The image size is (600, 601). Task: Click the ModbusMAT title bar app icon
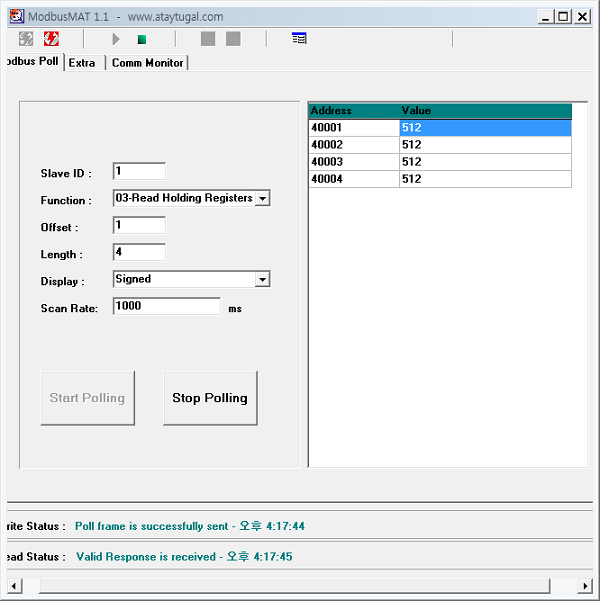(15, 16)
